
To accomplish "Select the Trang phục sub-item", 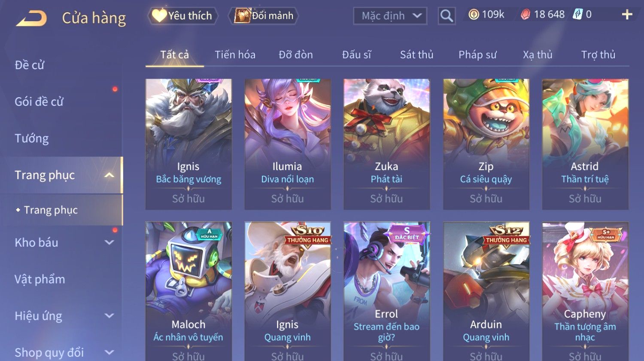I will [x=51, y=210].
